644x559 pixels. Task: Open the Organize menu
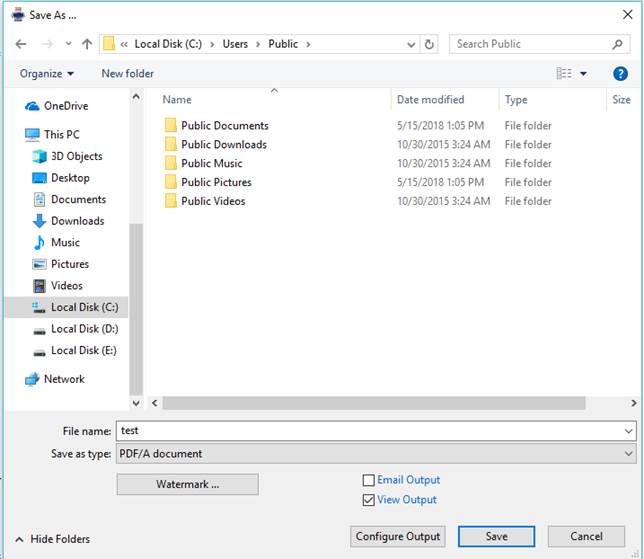tap(46, 74)
